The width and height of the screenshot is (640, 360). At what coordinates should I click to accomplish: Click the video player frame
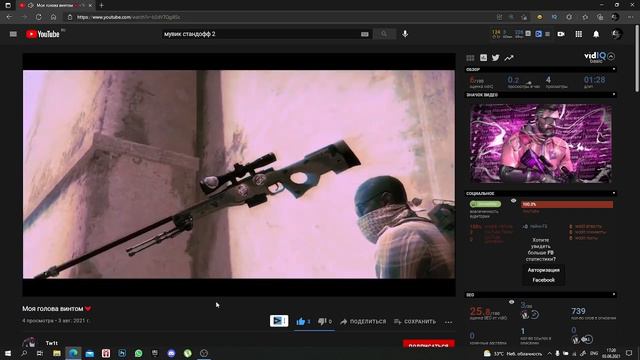pos(239,174)
